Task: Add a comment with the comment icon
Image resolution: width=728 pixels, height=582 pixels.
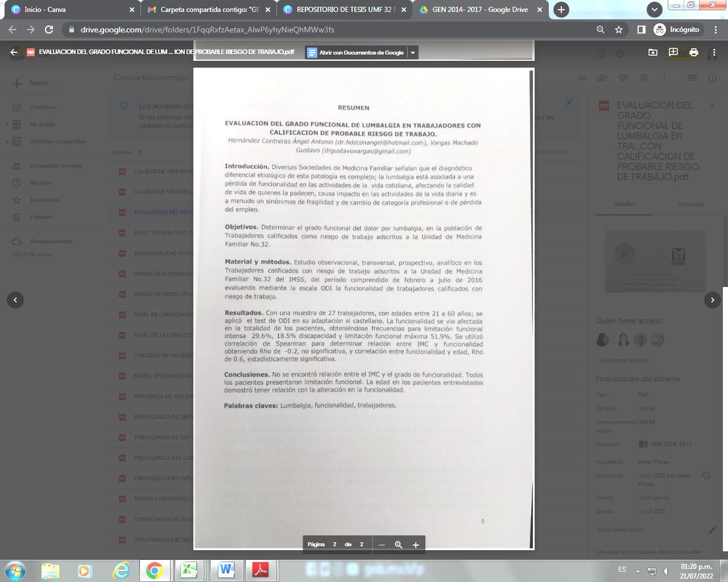Action: pos(673,52)
